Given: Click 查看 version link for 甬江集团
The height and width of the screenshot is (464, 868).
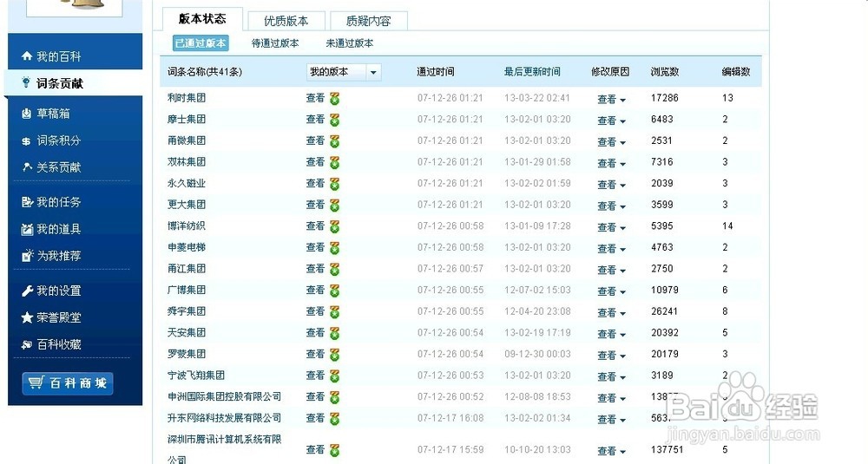Looking at the screenshot, I should point(315,268).
